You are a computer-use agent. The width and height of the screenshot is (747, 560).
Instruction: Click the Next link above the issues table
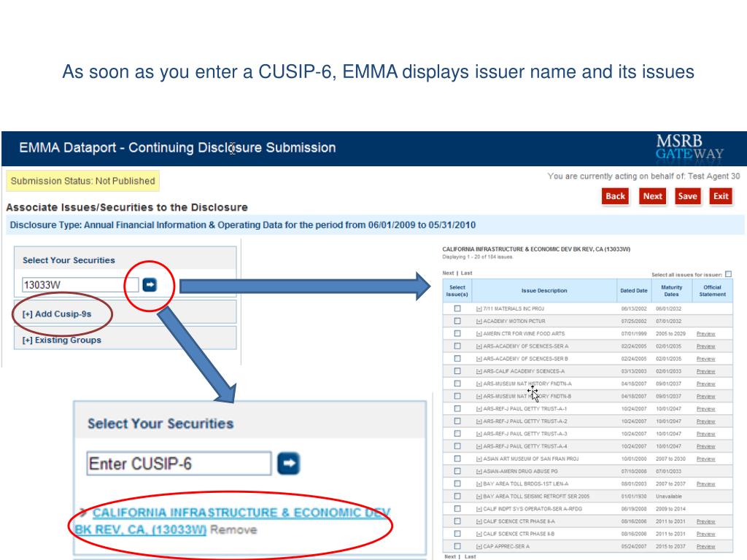click(448, 273)
